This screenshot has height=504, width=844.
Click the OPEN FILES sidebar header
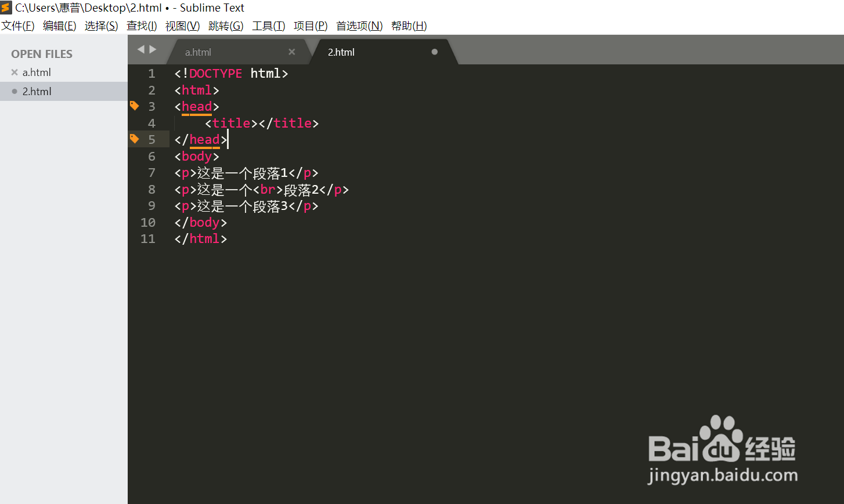coord(42,54)
